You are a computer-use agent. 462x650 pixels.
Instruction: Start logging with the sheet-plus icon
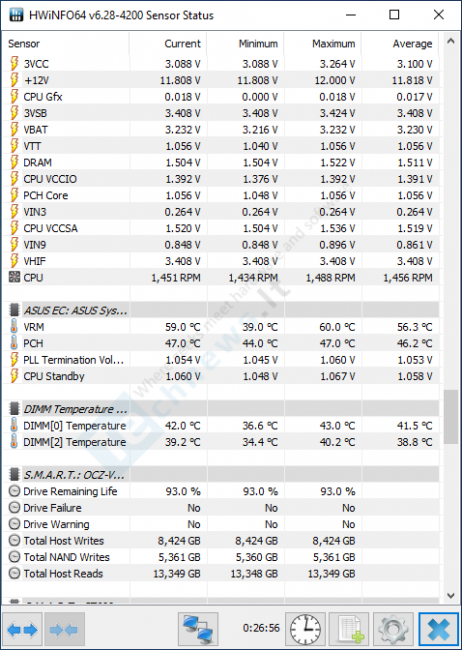tap(349, 630)
